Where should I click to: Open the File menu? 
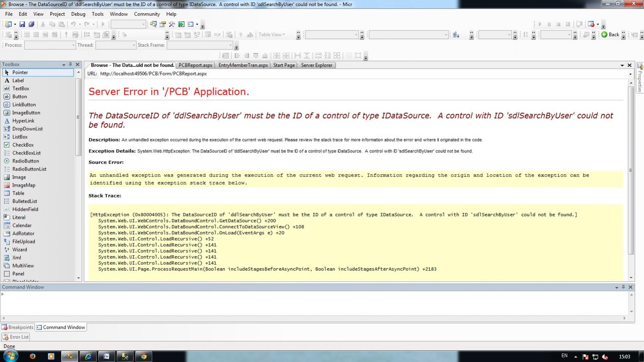[9, 14]
